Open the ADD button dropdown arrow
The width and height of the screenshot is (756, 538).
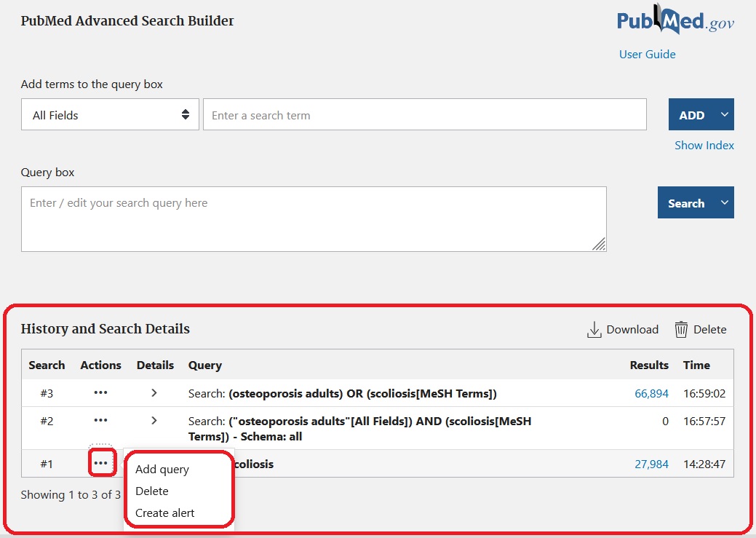click(724, 114)
